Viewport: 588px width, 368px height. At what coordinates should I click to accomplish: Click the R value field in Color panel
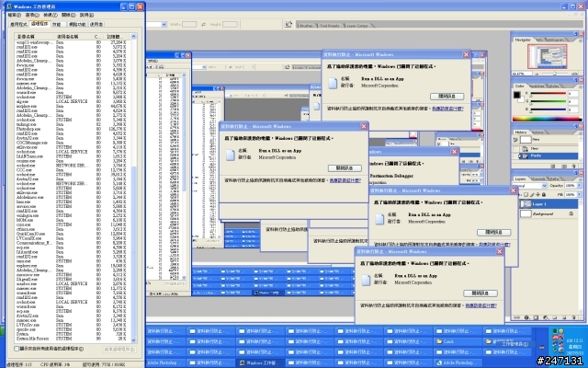point(572,94)
